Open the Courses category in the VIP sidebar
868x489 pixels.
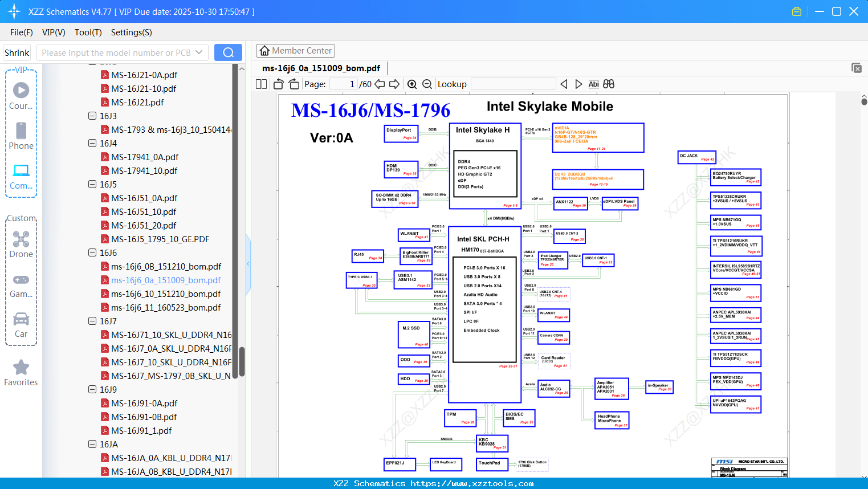click(21, 96)
